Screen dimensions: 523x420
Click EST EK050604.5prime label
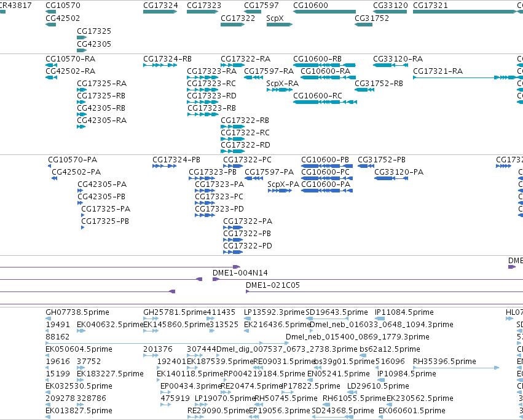79,349
